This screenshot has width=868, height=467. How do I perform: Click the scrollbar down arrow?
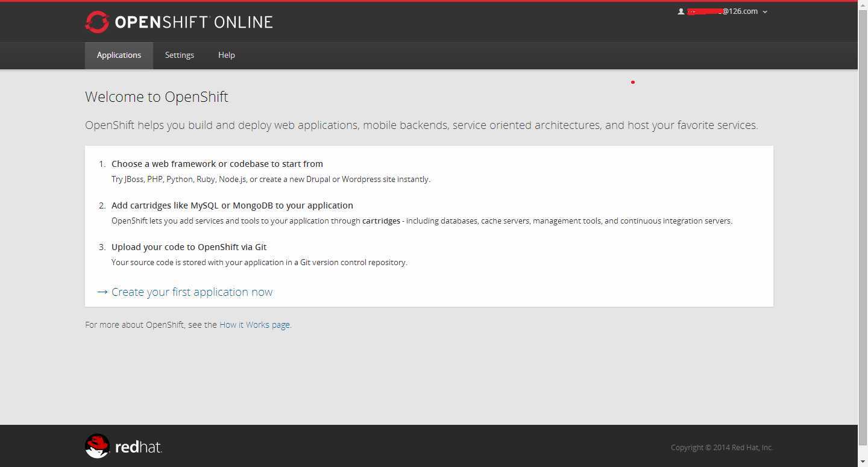pyautogui.click(x=863, y=462)
